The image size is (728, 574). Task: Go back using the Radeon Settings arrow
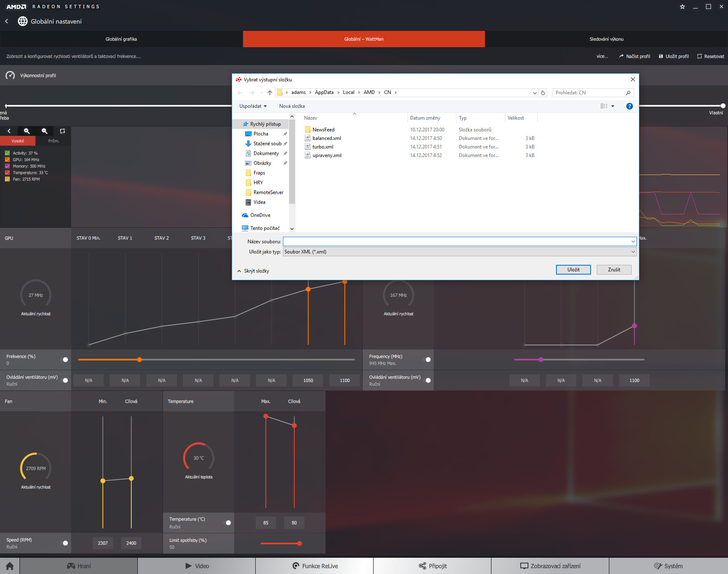pos(7,21)
